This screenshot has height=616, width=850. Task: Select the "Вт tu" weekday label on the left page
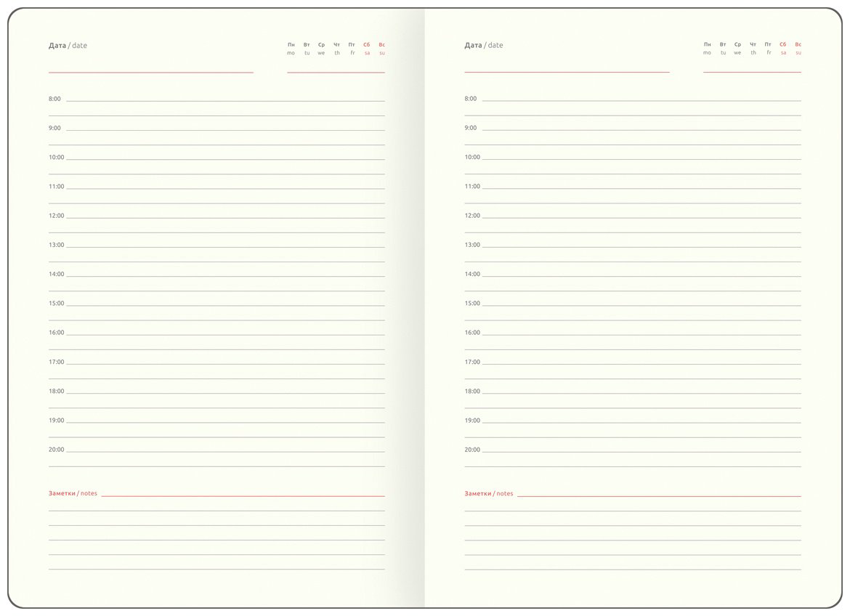coord(307,49)
